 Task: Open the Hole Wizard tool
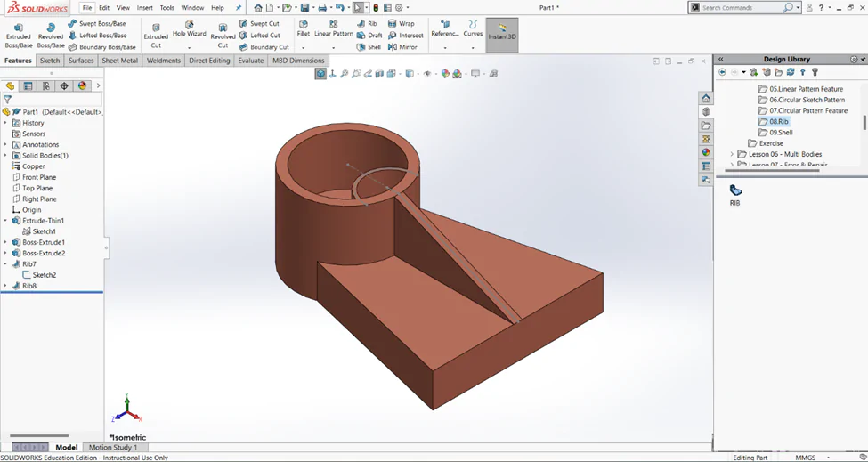(190, 30)
